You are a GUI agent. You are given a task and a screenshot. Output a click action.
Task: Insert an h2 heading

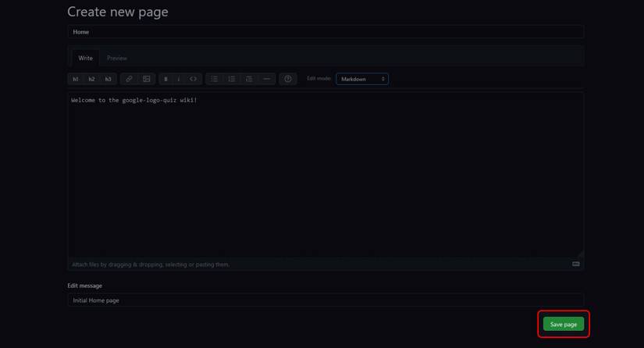click(x=91, y=79)
